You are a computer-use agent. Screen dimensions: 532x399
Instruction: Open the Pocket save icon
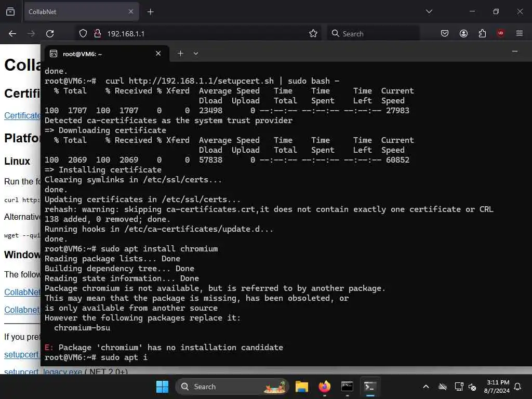(x=445, y=33)
